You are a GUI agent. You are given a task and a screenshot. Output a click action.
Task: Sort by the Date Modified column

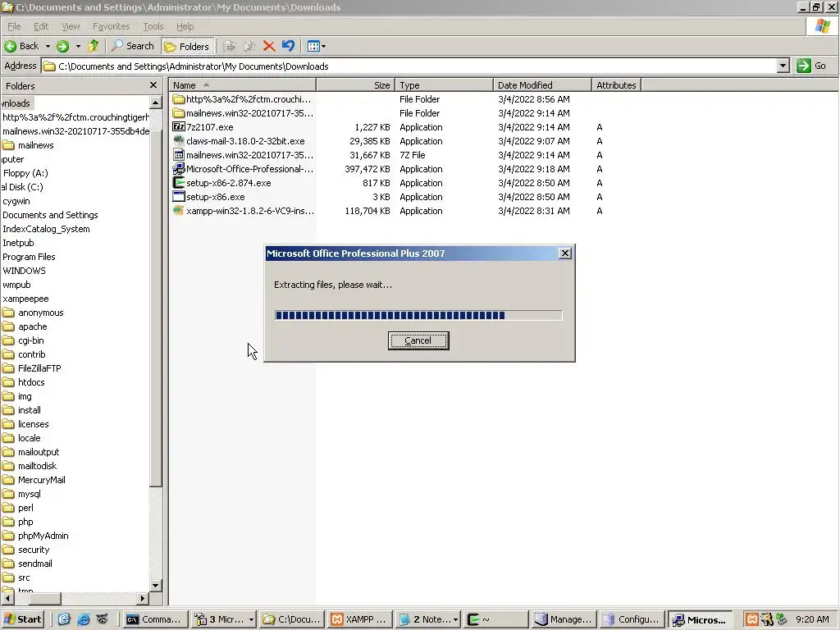[x=543, y=85]
